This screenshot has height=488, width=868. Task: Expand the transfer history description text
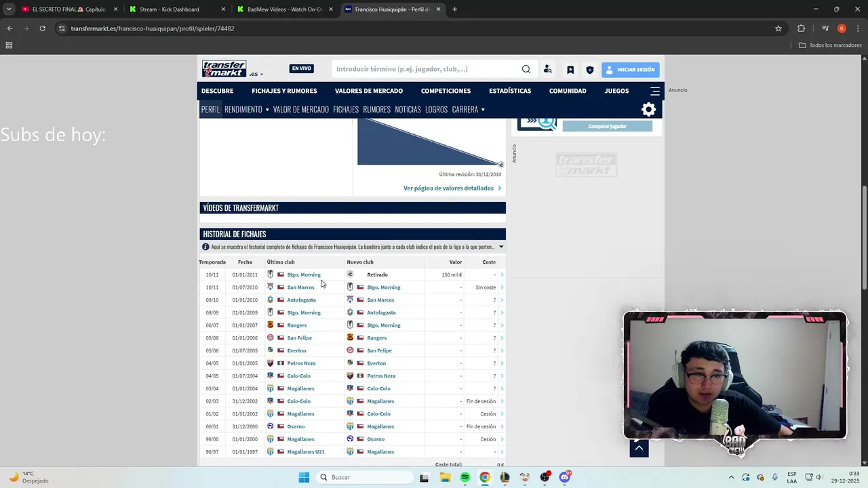[501, 247]
